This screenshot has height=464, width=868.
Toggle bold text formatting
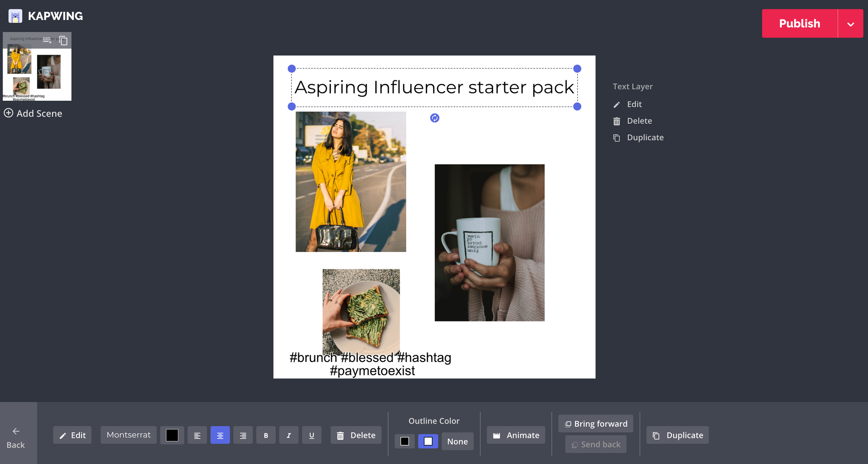(x=266, y=435)
